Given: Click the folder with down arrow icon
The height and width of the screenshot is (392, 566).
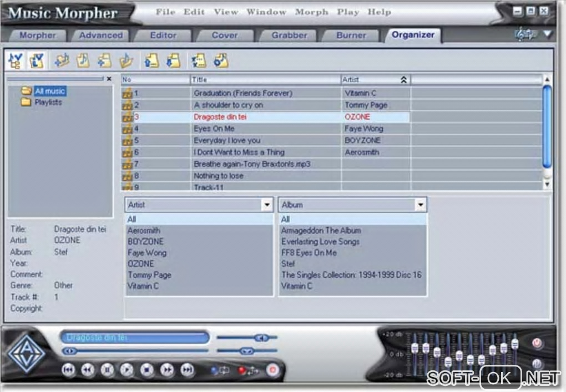Looking at the screenshot, I should point(174,60).
